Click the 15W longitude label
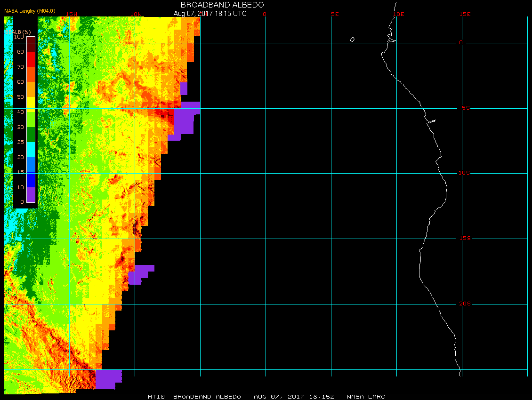The width and height of the screenshot is (532, 400). click(x=71, y=14)
